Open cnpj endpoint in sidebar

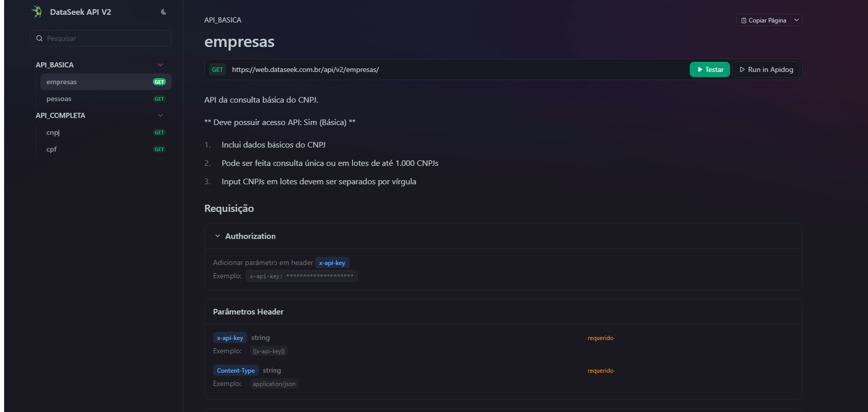(x=106, y=132)
